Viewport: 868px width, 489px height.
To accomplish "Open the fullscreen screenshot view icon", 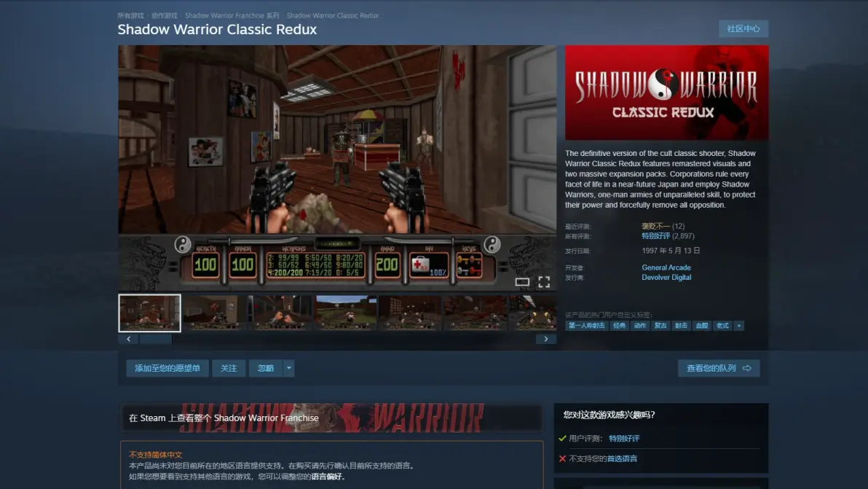I will [x=544, y=282].
